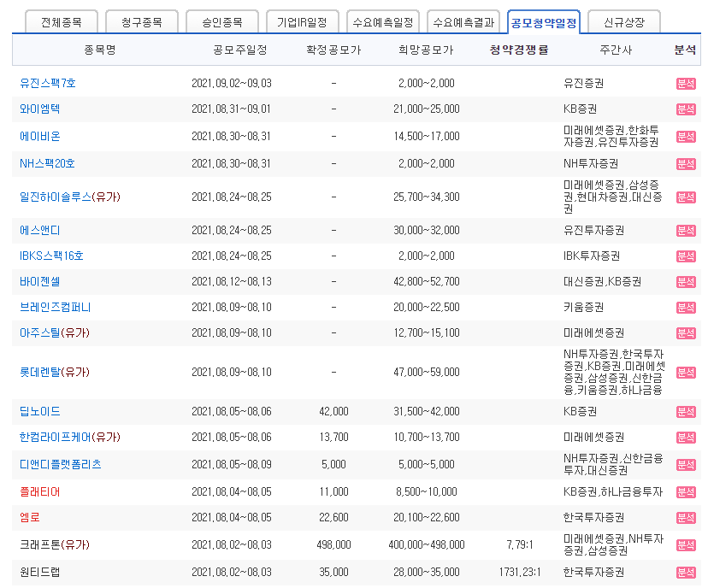Image resolution: width=708 pixels, height=588 pixels.
Task: Open the 딥노이드 stock link
Action: pyautogui.click(x=39, y=412)
